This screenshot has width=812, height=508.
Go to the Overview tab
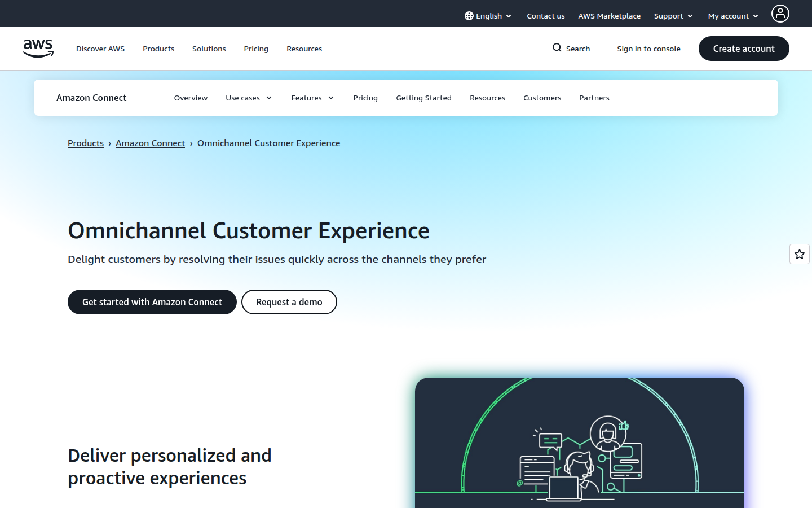191,98
